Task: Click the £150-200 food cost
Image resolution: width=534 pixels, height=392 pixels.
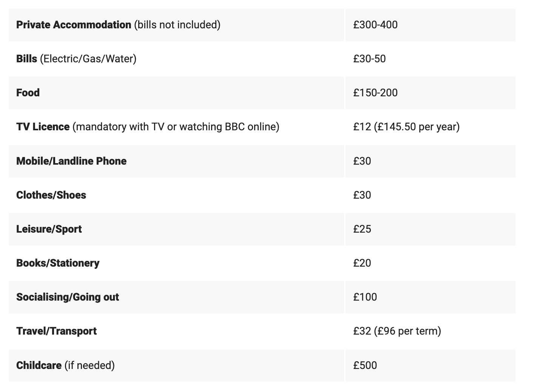Action: tap(375, 93)
